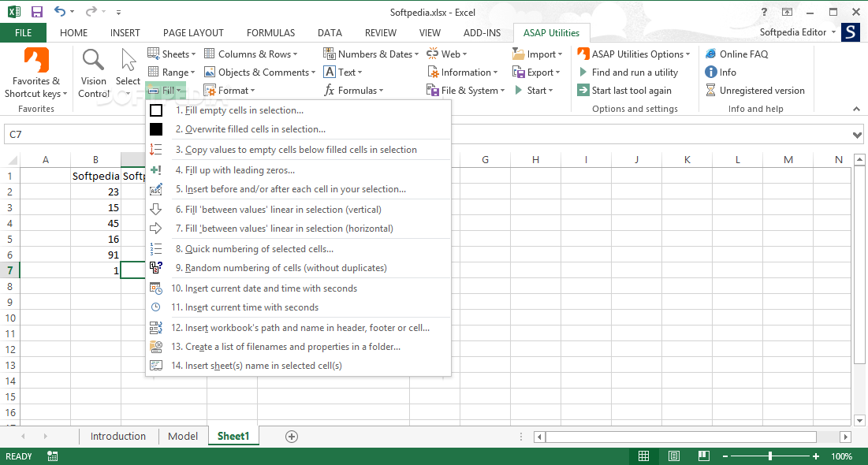Screen dimensions: 868x465
Task: Choose Insert sheet(s) name in selected cell(s)
Action: pyautogui.click(x=299, y=366)
